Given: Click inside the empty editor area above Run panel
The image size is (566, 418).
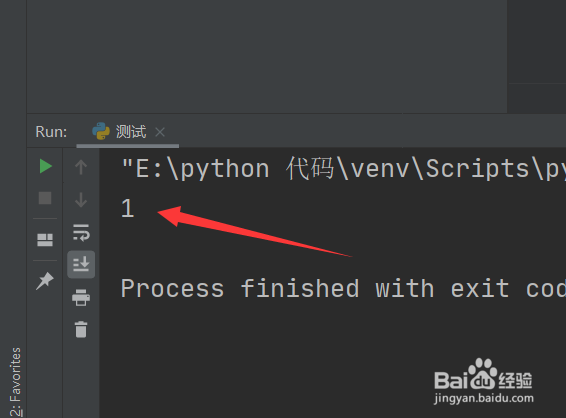Looking at the screenshot, I should coord(267,56).
